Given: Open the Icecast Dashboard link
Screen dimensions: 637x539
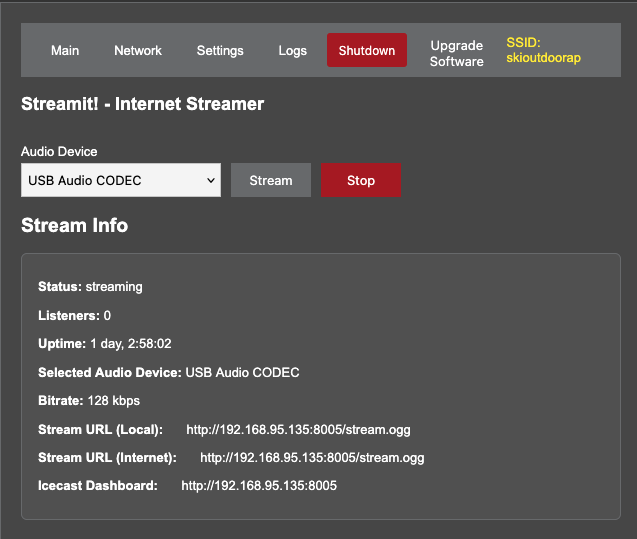Looking at the screenshot, I should pyautogui.click(x=259, y=486).
